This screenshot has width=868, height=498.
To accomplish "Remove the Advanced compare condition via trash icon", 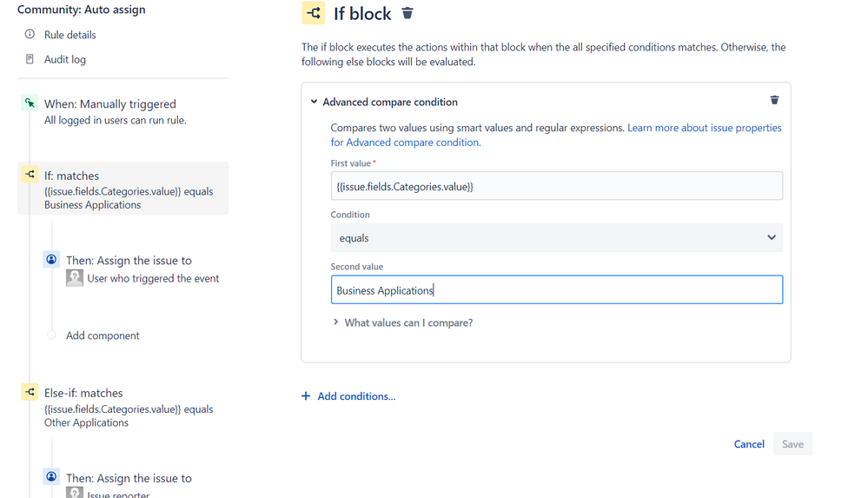I will pyautogui.click(x=774, y=101).
